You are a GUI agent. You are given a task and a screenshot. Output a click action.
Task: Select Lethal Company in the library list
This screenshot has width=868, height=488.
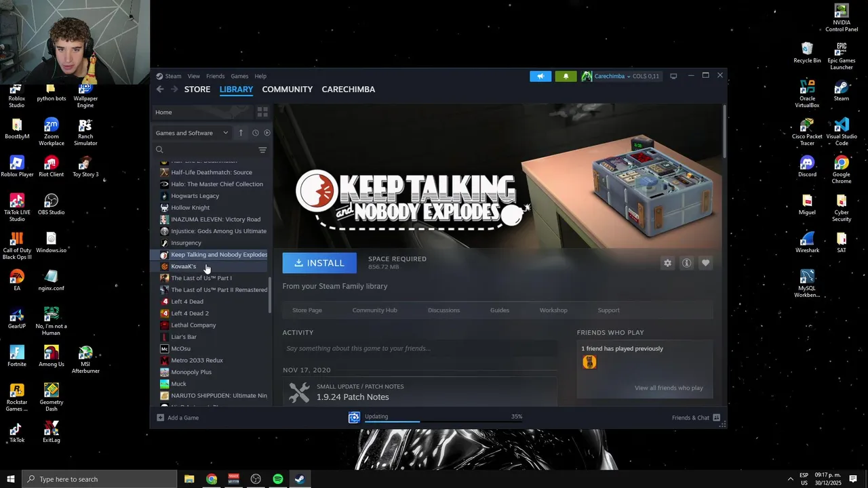193,325
